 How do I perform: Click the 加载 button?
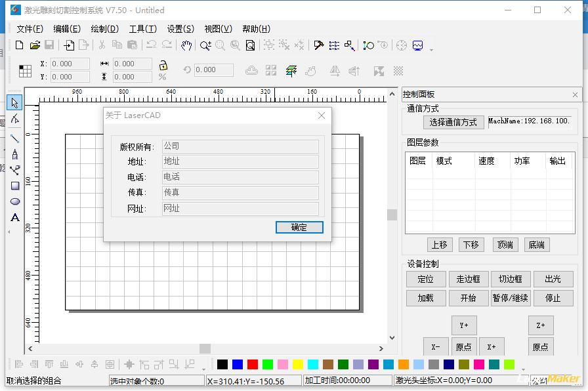(426, 298)
